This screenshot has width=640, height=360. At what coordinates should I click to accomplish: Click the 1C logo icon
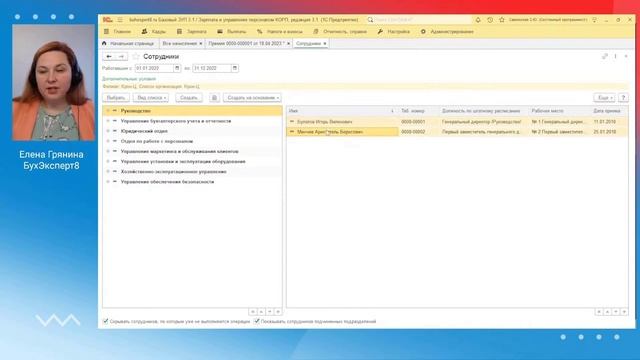click(x=108, y=20)
